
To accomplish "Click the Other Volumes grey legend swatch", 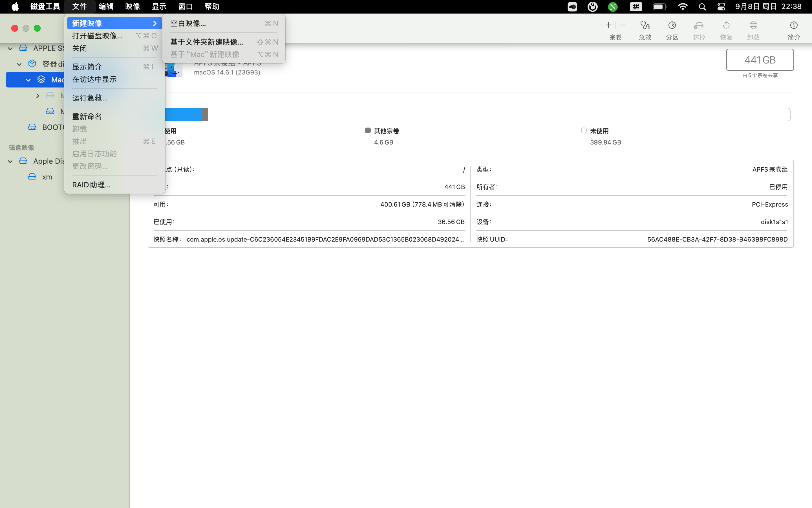I will (x=368, y=130).
